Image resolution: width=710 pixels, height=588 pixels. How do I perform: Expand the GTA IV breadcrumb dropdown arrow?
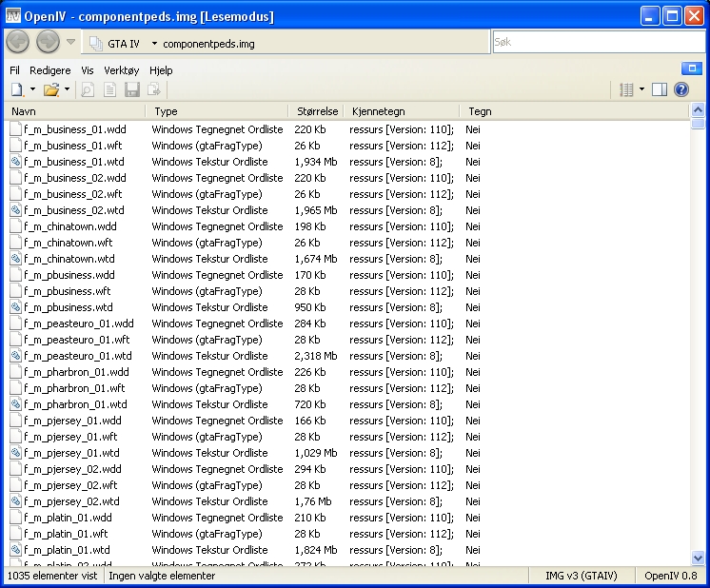pyautogui.click(x=154, y=44)
